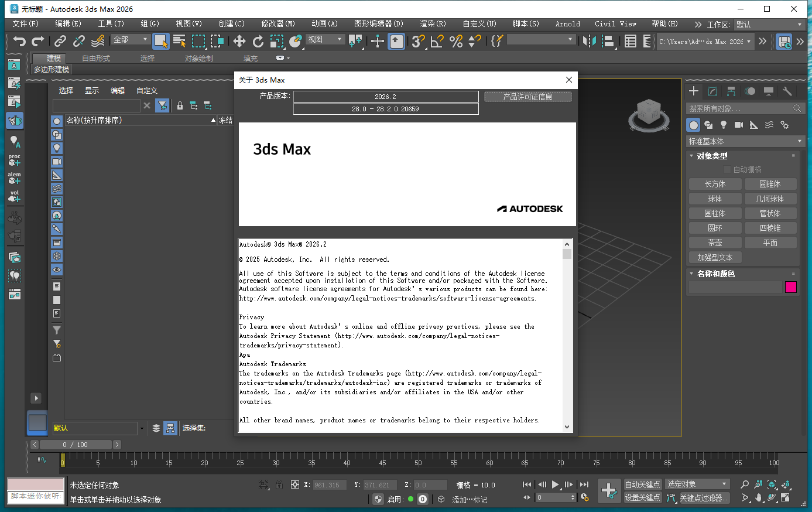Activate Select and Scale tool
The height and width of the screenshot is (512, 812).
coord(277,41)
